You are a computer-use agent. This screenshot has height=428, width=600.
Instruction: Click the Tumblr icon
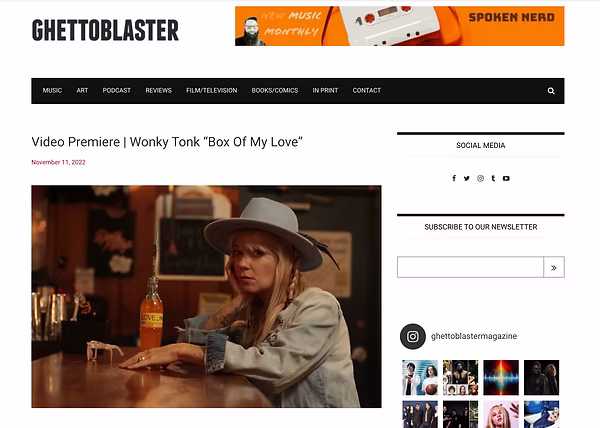pos(493,178)
